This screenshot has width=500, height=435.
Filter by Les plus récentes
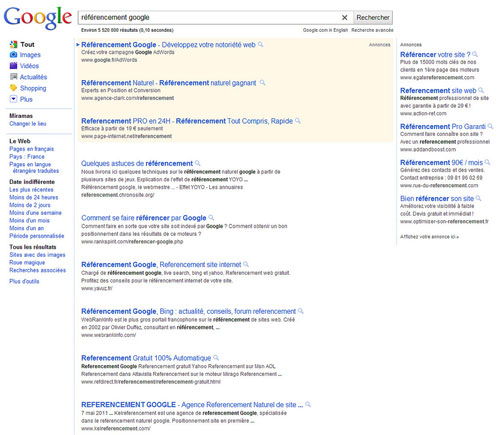coord(31,190)
